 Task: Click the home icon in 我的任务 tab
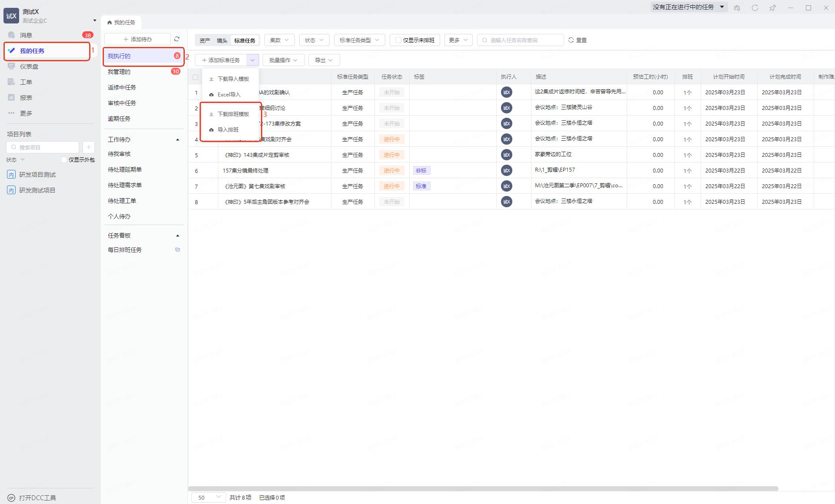pyautogui.click(x=110, y=22)
